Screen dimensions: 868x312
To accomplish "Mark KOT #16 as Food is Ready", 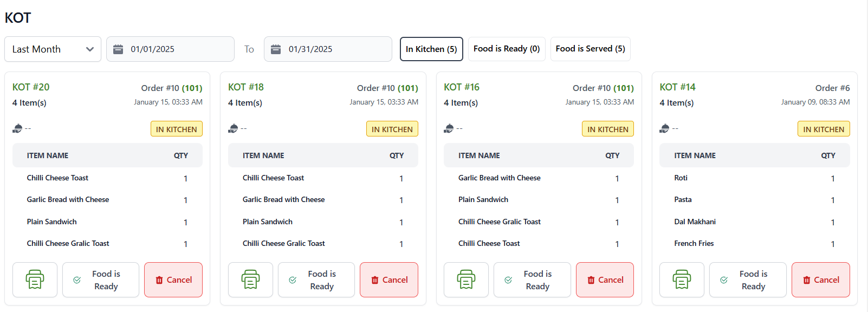I will point(532,280).
